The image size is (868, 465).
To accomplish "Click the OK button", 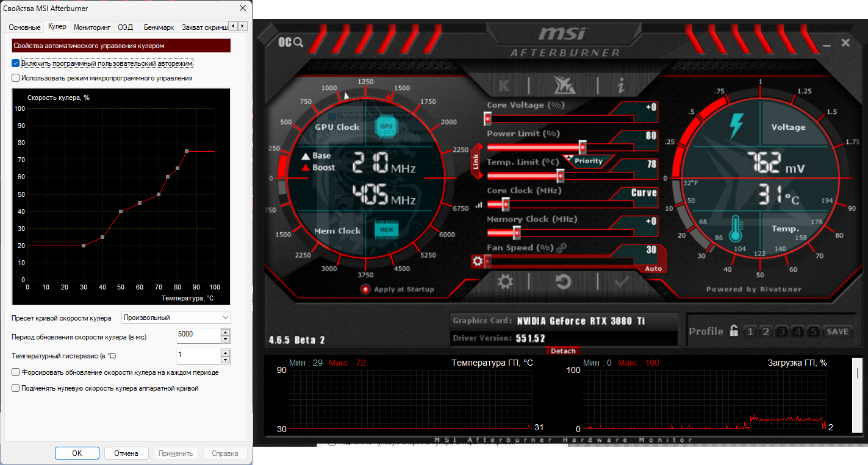I will (x=77, y=453).
